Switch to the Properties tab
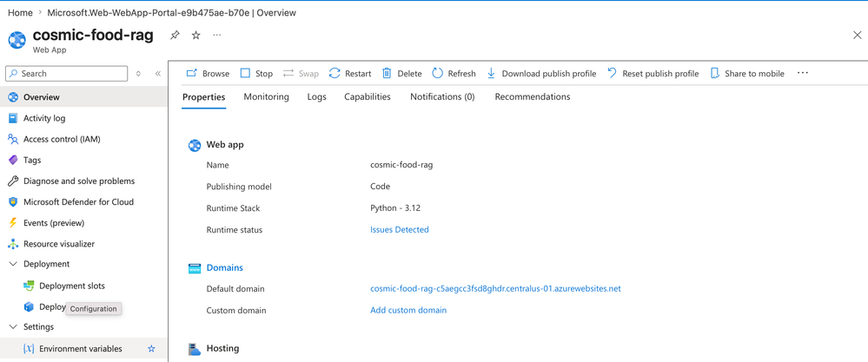 click(x=203, y=97)
